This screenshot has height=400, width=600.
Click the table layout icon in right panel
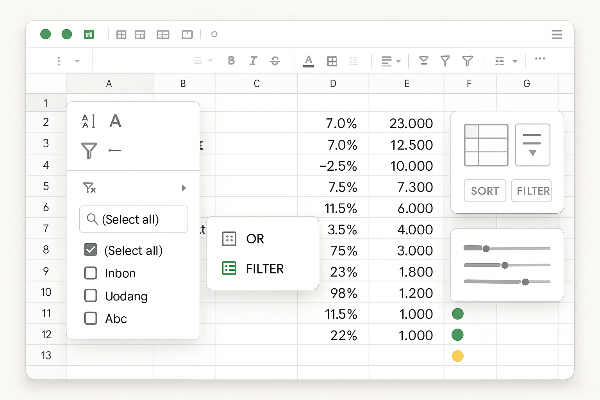click(486, 145)
